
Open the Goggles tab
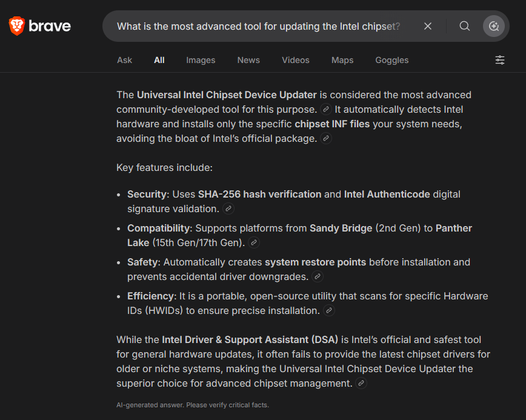click(392, 60)
